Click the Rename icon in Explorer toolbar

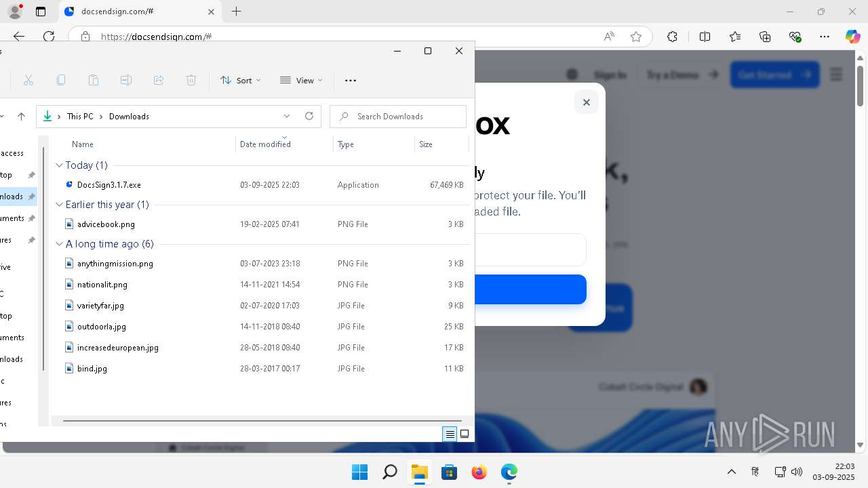coord(126,80)
